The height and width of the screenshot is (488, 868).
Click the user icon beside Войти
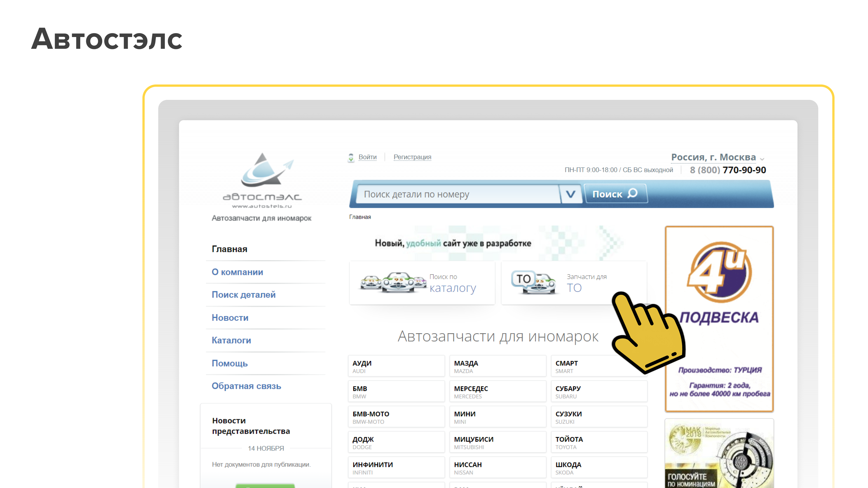tap(351, 157)
